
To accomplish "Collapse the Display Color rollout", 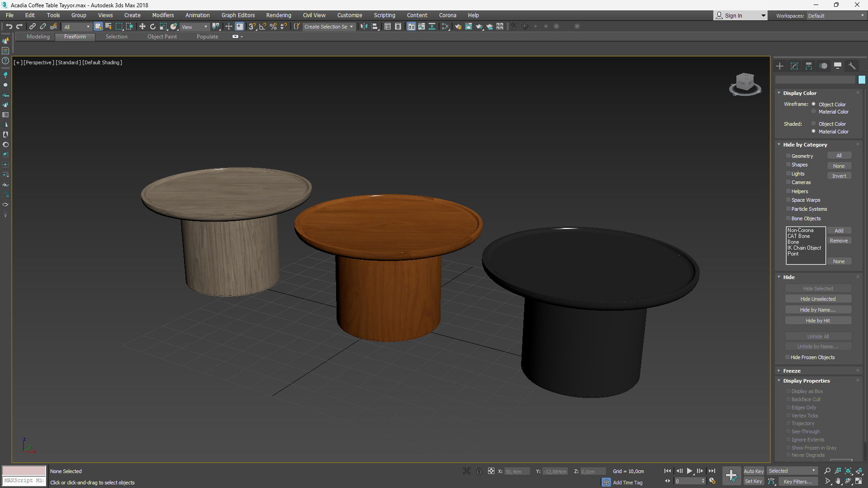I will coord(779,93).
